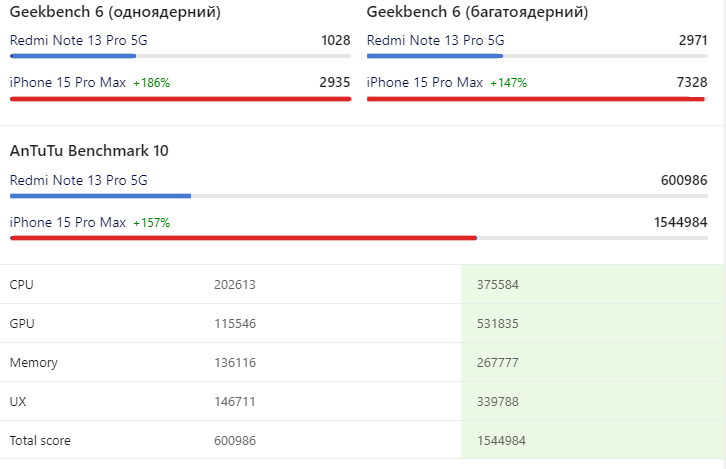The width and height of the screenshot is (726, 469).
Task: Open iPhone 15 Pro Max in single-core results
Action: (x=68, y=82)
